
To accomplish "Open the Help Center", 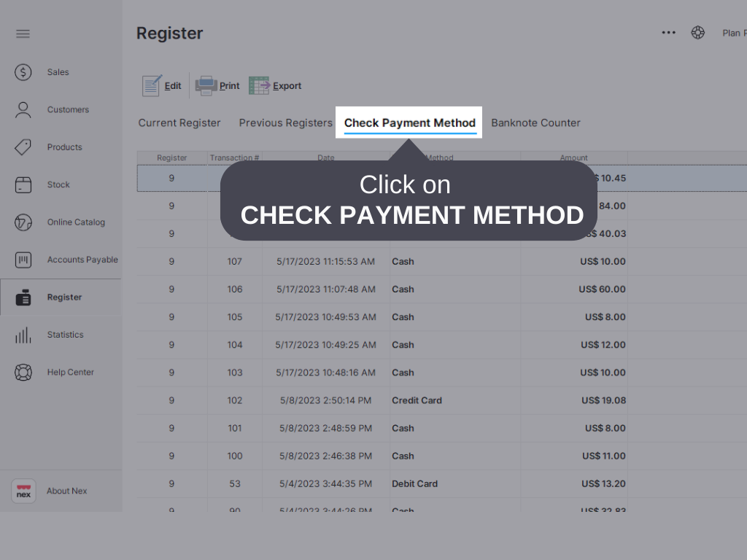I will [71, 372].
